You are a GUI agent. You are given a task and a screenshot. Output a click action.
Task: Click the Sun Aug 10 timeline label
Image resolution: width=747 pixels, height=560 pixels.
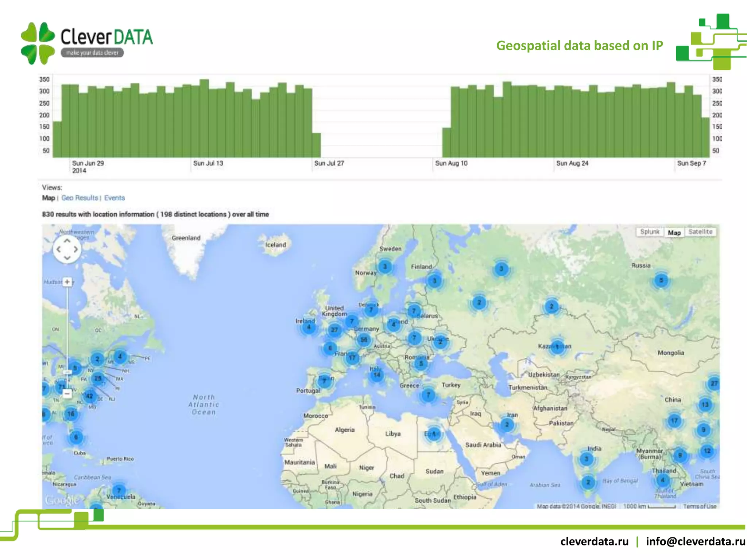click(451, 163)
